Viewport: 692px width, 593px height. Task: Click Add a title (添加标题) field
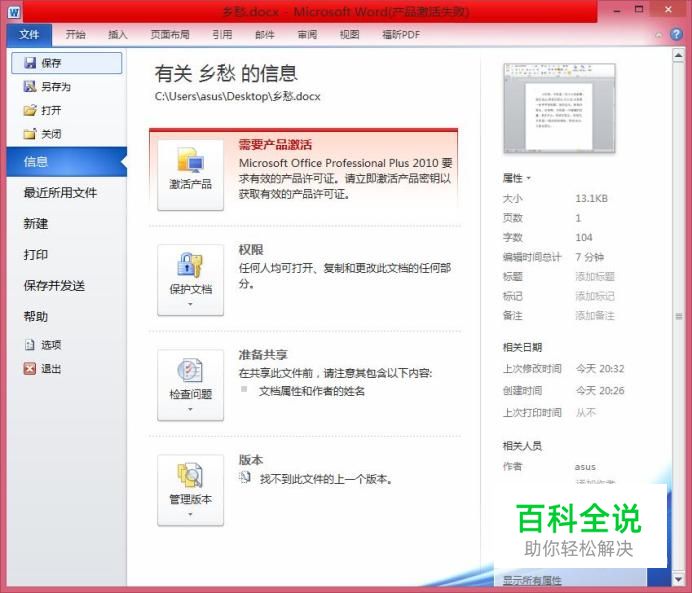pyautogui.click(x=595, y=277)
